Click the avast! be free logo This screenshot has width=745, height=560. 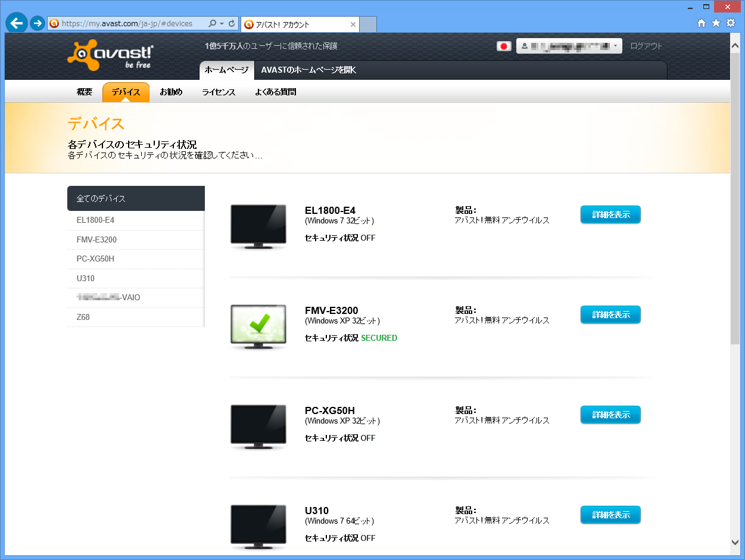coord(110,55)
